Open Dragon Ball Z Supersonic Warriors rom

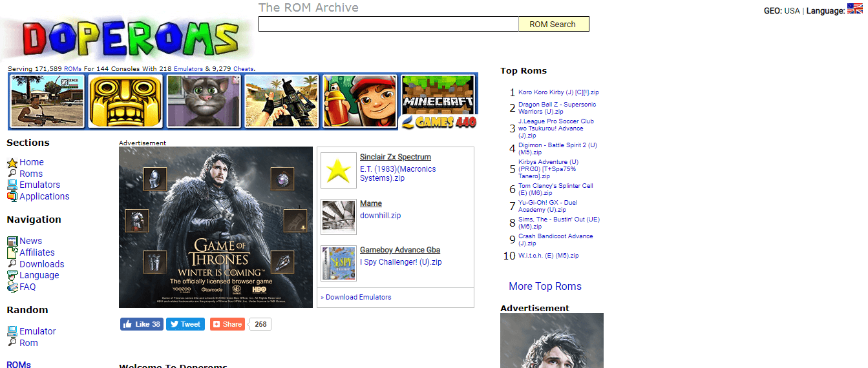[557, 108]
